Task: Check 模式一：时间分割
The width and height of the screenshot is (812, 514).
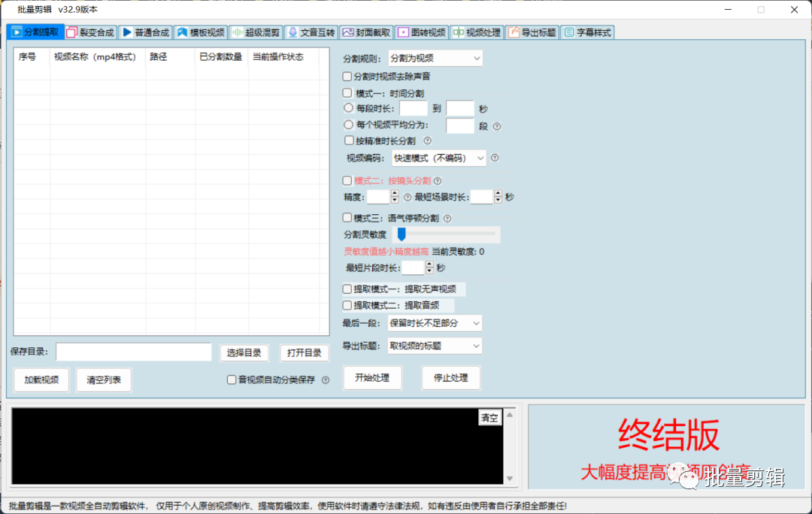Action: [x=347, y=93]
